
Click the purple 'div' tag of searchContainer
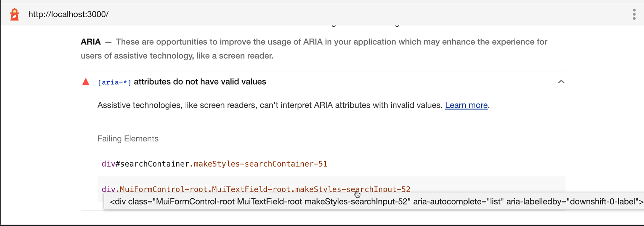tap(108, 164)
